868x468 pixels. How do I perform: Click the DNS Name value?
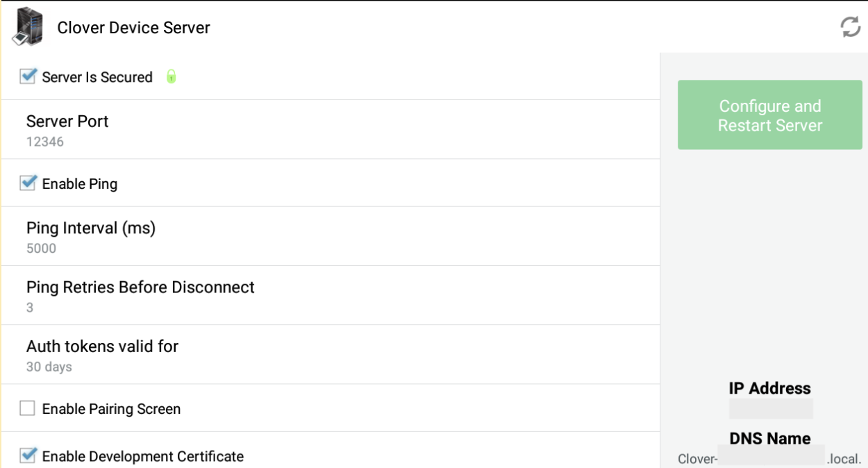pyautogui.click(x=770, y=458)
